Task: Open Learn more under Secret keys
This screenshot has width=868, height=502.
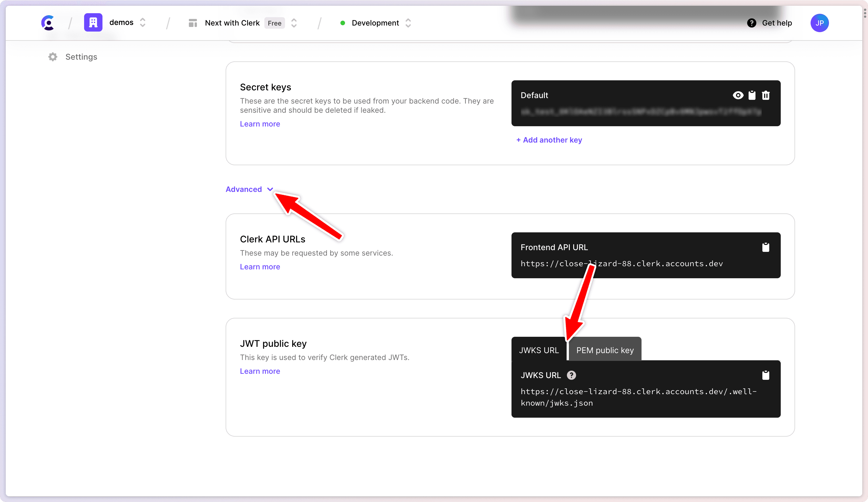Action: pos(260,124)
